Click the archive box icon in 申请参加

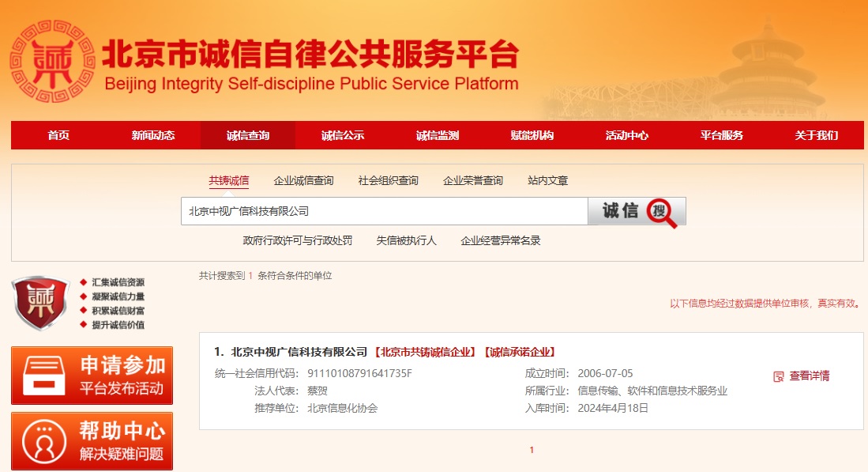pyautogui.click(x=43, y=376)
